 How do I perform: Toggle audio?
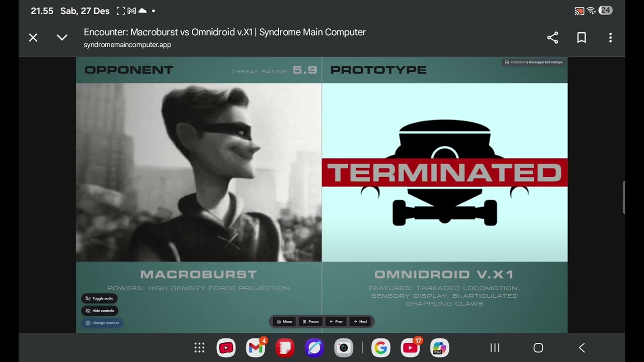[x=99, y=298]
